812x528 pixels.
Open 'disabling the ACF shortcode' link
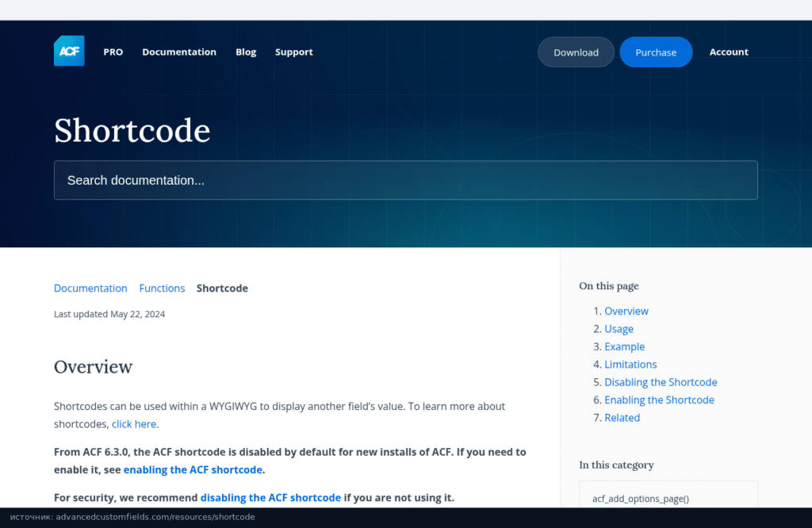(x=270, y=497)
